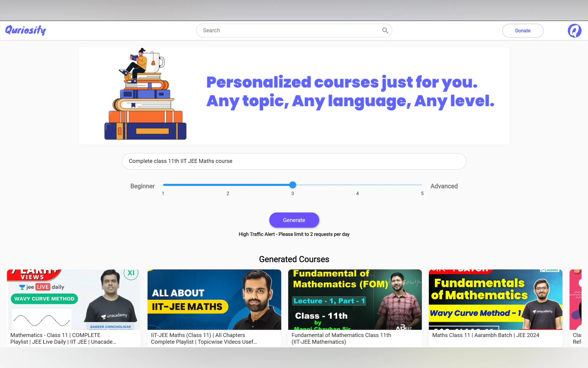Open the Wavy Curve Method course thumbnail
This screenshot has width=588, height=368.
[73, 299]
